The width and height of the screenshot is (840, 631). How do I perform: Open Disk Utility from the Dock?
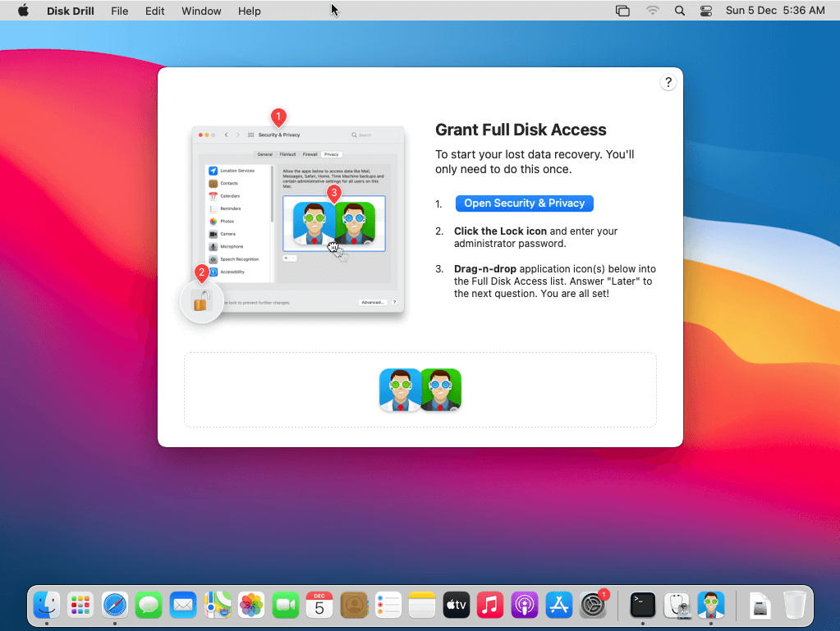(x=677, y=606)
